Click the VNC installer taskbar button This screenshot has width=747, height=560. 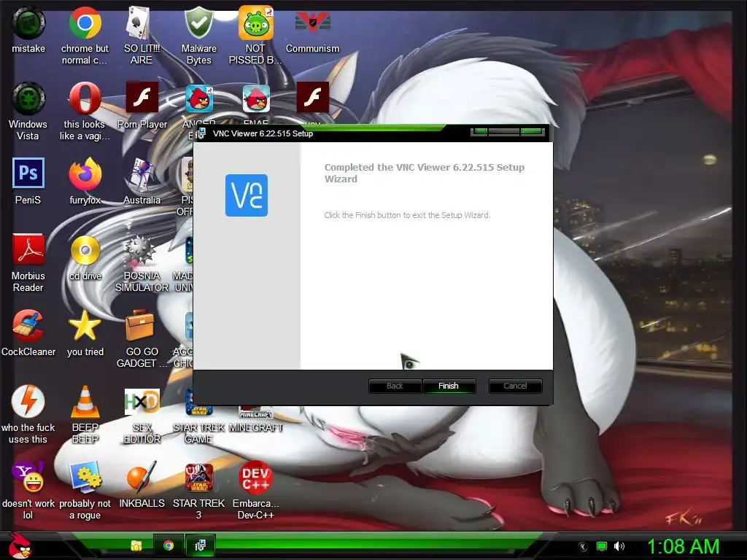click(x=201, y=545)
